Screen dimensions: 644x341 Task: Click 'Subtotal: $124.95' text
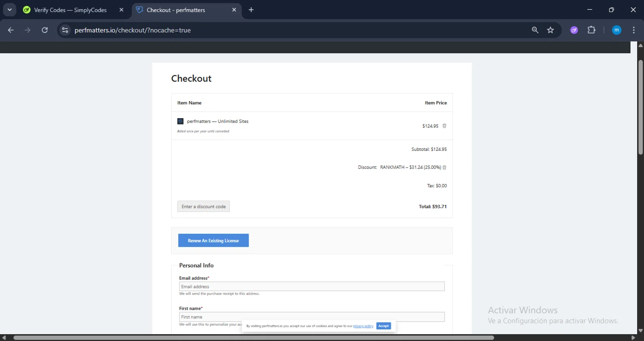[x=429, y=149]
